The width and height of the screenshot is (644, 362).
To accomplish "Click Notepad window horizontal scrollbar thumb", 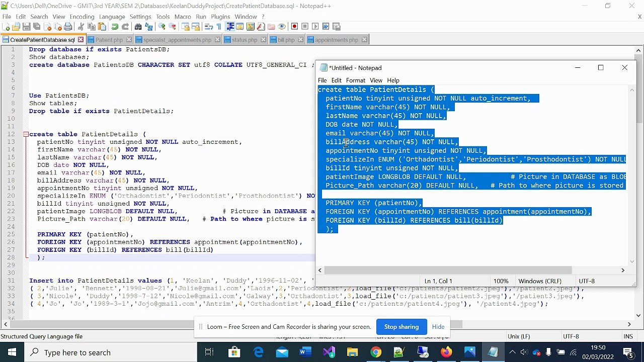I will click(448, 270).
